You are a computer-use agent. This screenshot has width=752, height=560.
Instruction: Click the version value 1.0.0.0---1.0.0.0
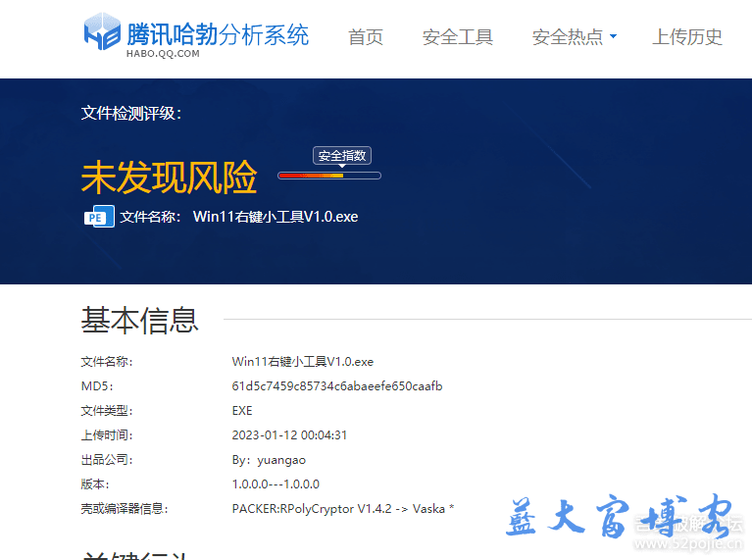276,484
